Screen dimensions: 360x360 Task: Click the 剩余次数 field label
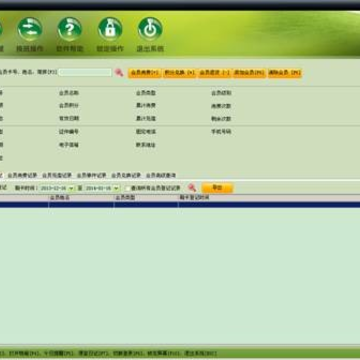pos(221,119)
